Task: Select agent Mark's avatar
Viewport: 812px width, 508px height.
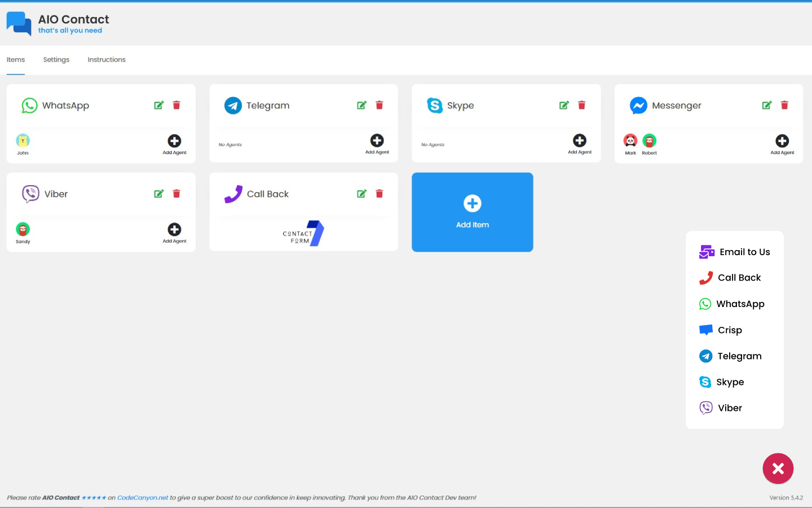Action: [630, 141]
